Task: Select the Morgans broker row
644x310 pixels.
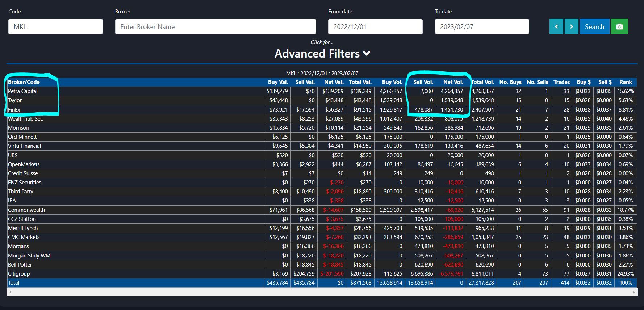Action: click(x=322, y=246)
